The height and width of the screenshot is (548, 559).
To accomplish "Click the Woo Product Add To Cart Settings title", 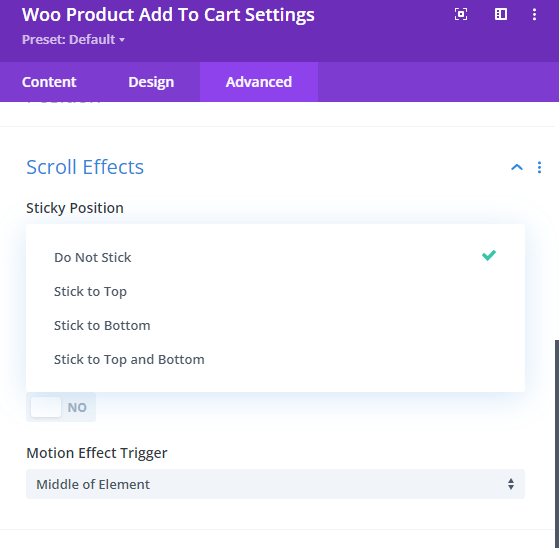I will 168,15.
